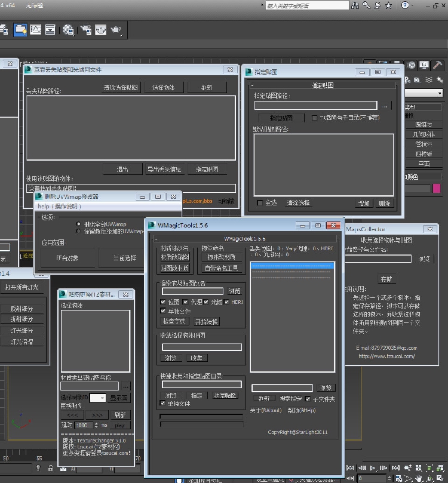448x483 pixels.
Task: Toggle HDRI checkbox in WMagicTools
Action: coord(227,302)
